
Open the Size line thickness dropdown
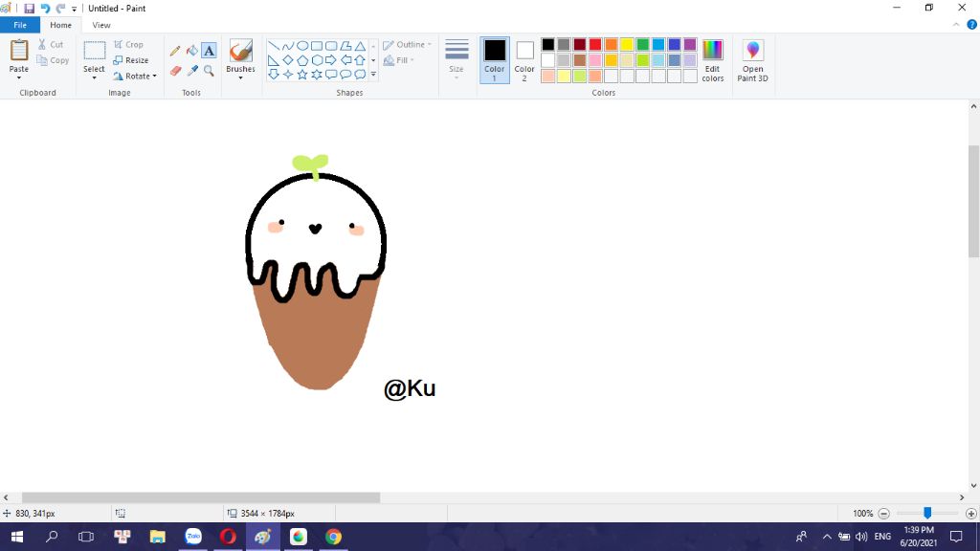pos(457,58)
